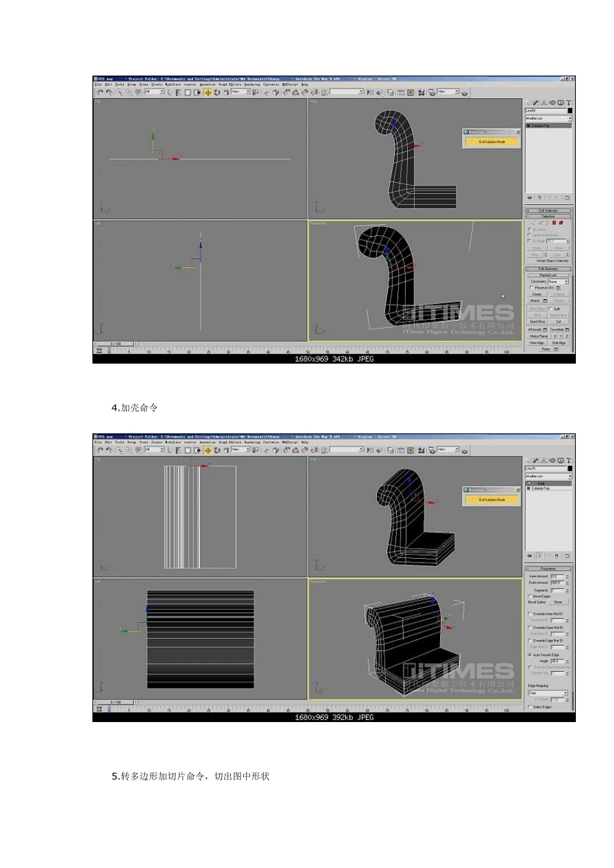This screenshot has height=868, width=614.
Task: Open Attach settings box icon
Action: (x=545, y=300)
